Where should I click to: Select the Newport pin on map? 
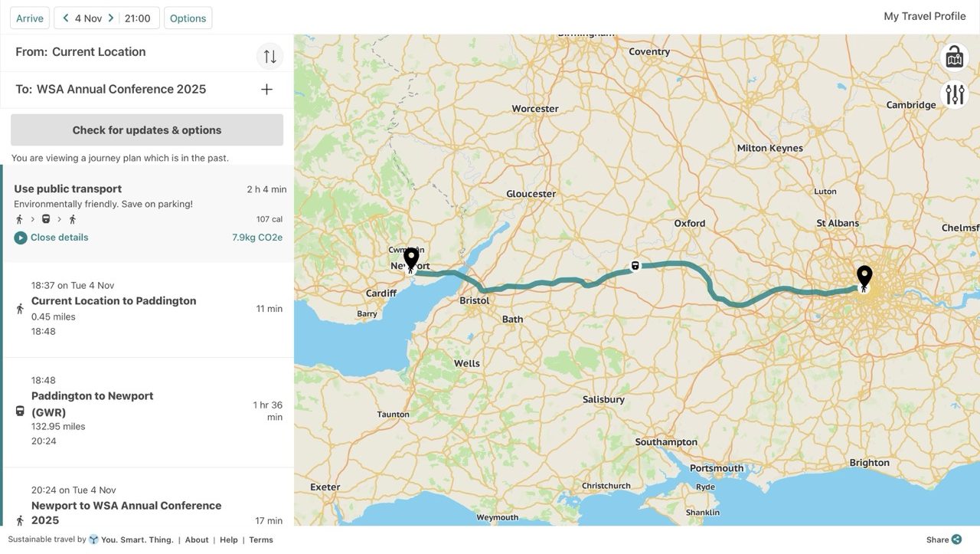[x=411, y=260]
